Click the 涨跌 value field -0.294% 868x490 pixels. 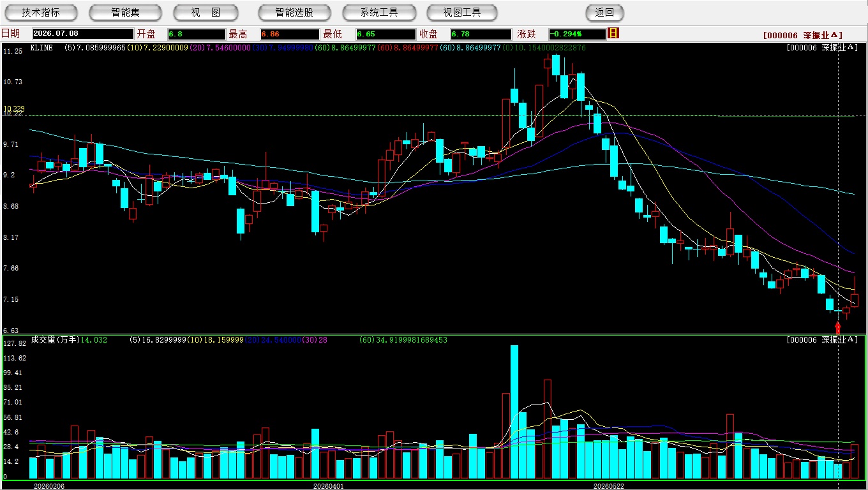(x=577, y=34)
